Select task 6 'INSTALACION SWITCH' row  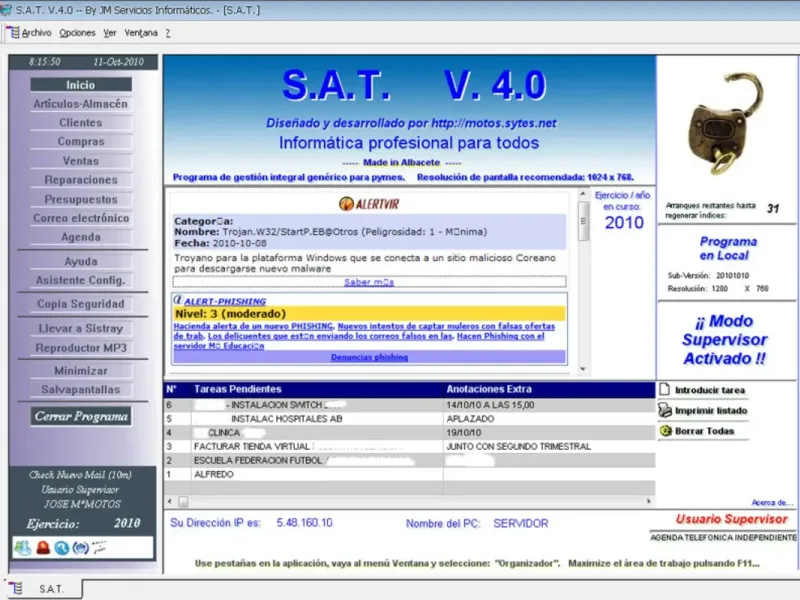point(409,405)
